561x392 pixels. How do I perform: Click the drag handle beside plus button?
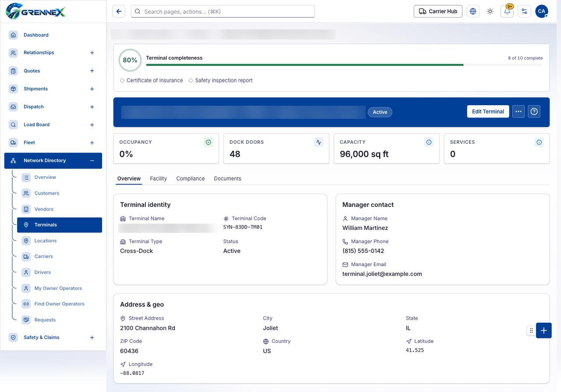click(531, 331)
